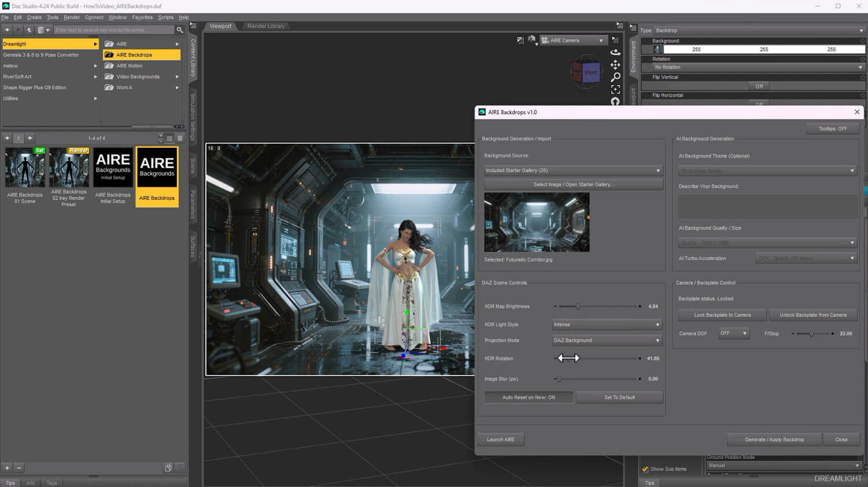
Task: Select the viewport orbit (rotate) tool
Action: [x=615, y=52]
